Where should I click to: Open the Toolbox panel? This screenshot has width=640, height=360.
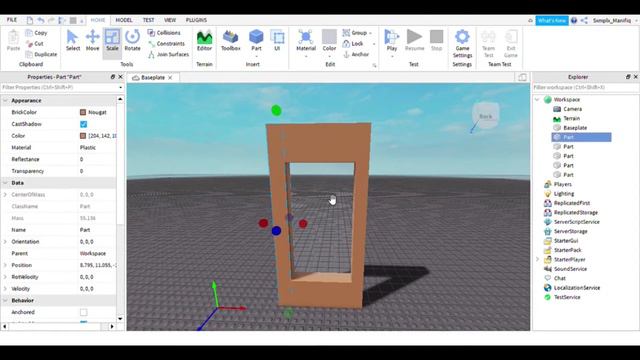[231, 40]
